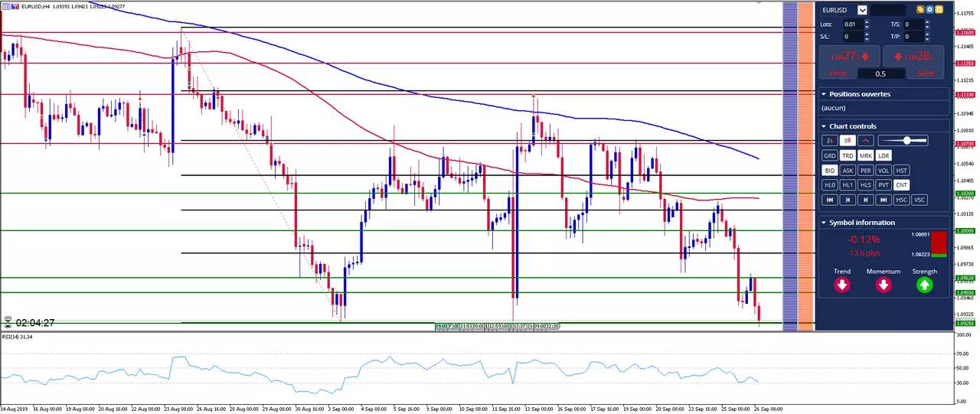Viewport: 980px width, 414px height.
Task: Toggle the PER button
Action: click(866, 171)
